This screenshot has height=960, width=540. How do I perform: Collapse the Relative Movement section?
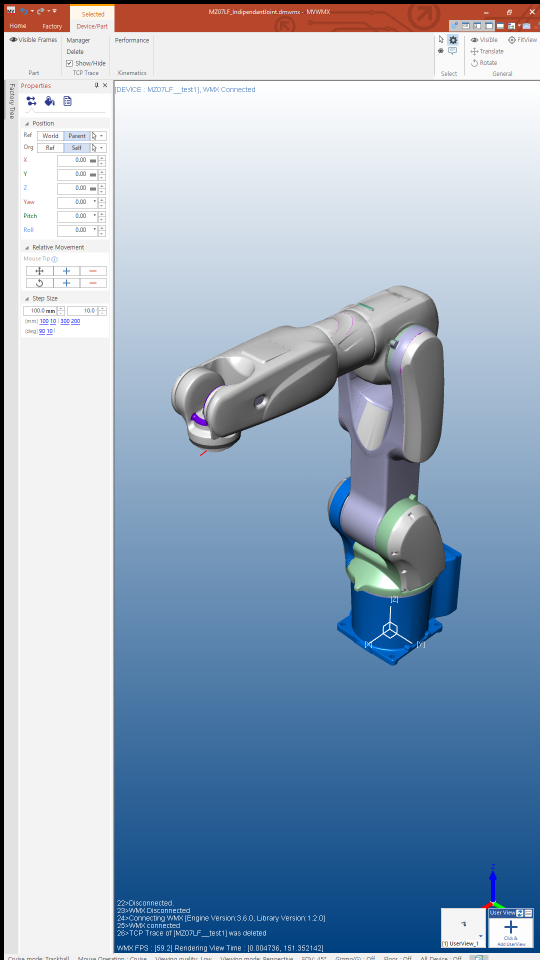(27, 247)
